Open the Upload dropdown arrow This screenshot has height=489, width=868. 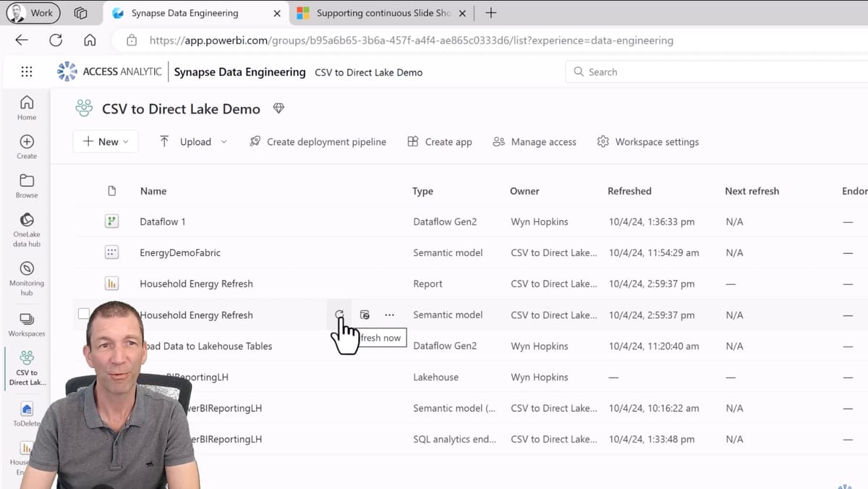pos(224,142)
